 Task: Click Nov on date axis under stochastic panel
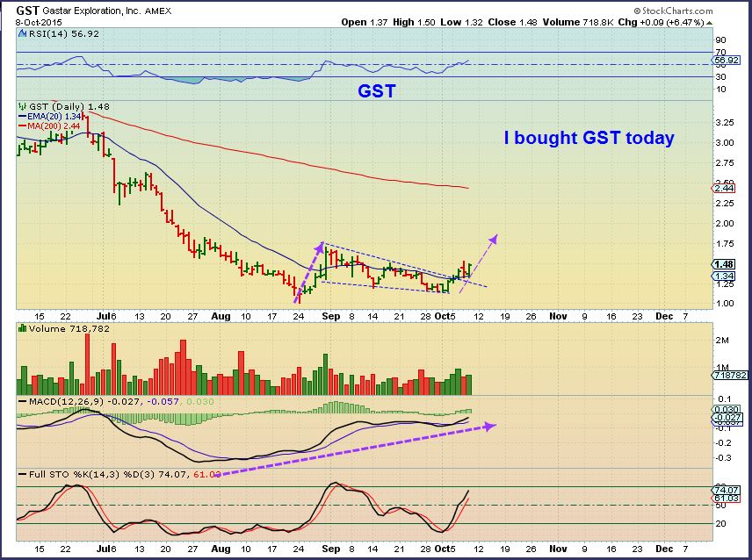[x=558, y=549]
